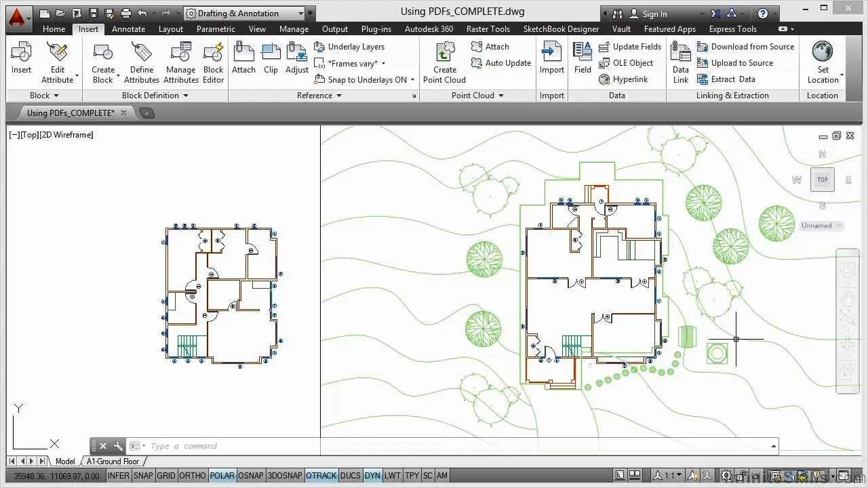Click the Undo arrow icon
868x488 pixels.
142,13
